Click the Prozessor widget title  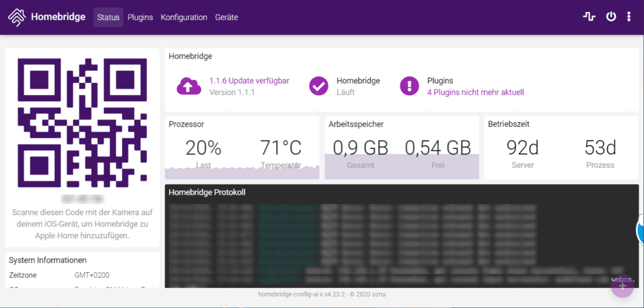pyautogui.click(x=186, y=124)
